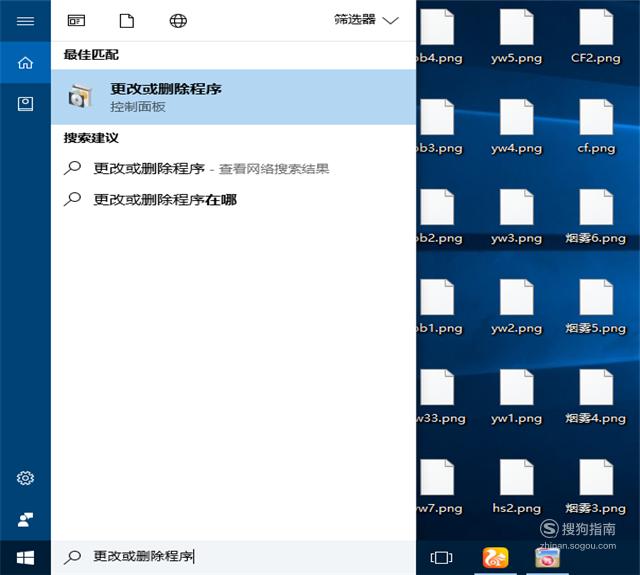The image size is (640, 575).
Task: Select desktop file yw1.png
Action: (x=516, y=398)
